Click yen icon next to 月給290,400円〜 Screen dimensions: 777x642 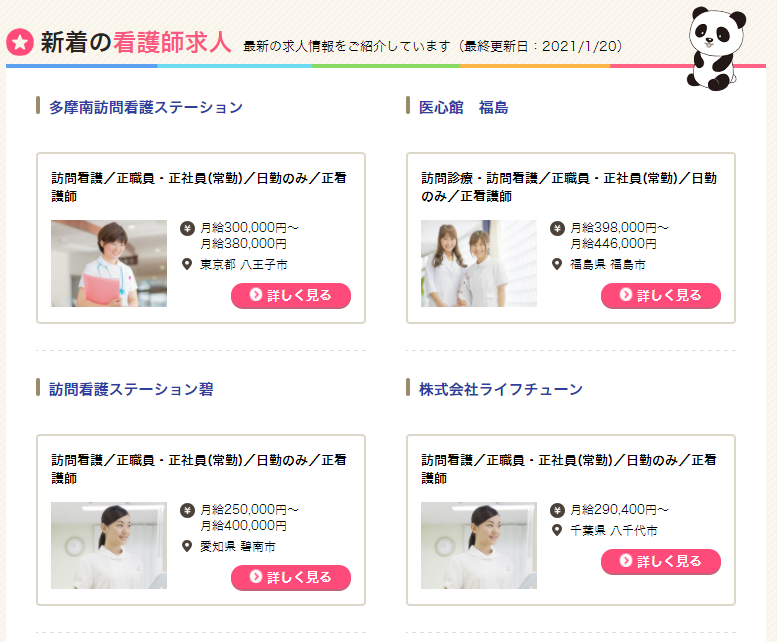(x=557, y=510)
